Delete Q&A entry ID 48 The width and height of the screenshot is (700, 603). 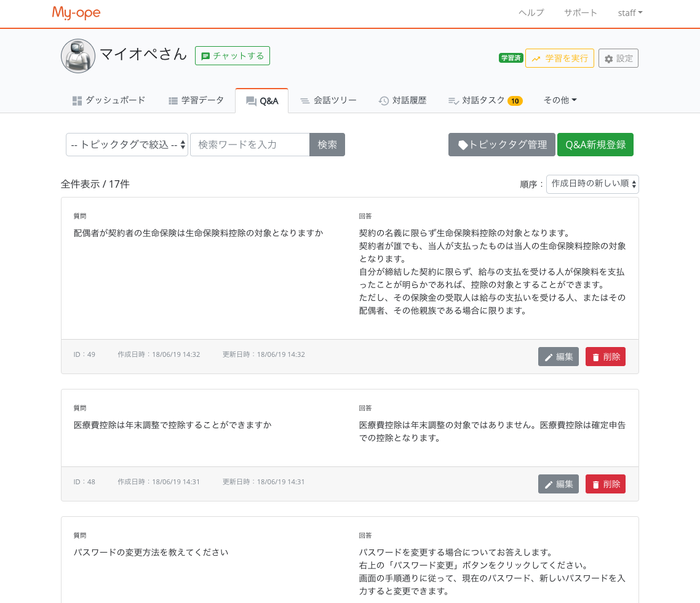(605, 484)
